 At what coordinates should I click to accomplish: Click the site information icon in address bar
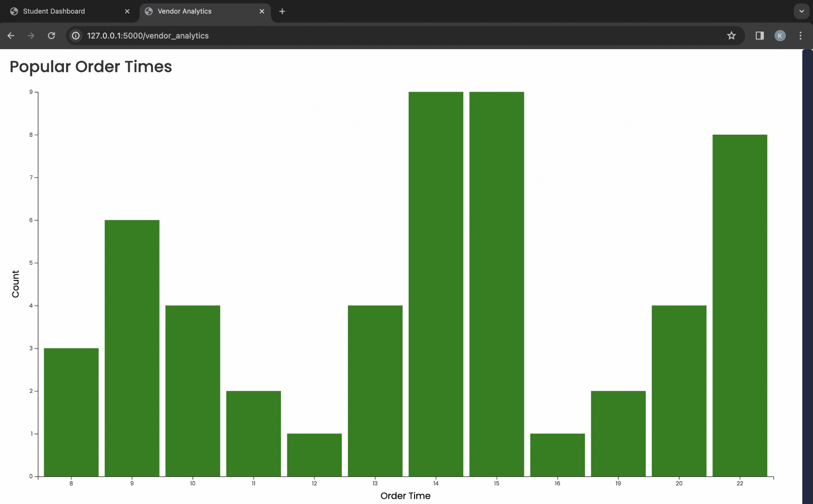75,36
